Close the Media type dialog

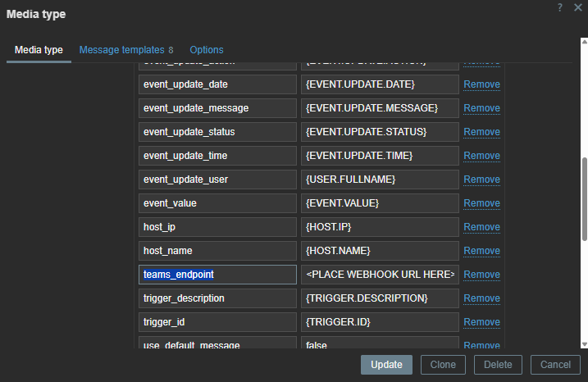pyautogui.click(x=577, y=7)
